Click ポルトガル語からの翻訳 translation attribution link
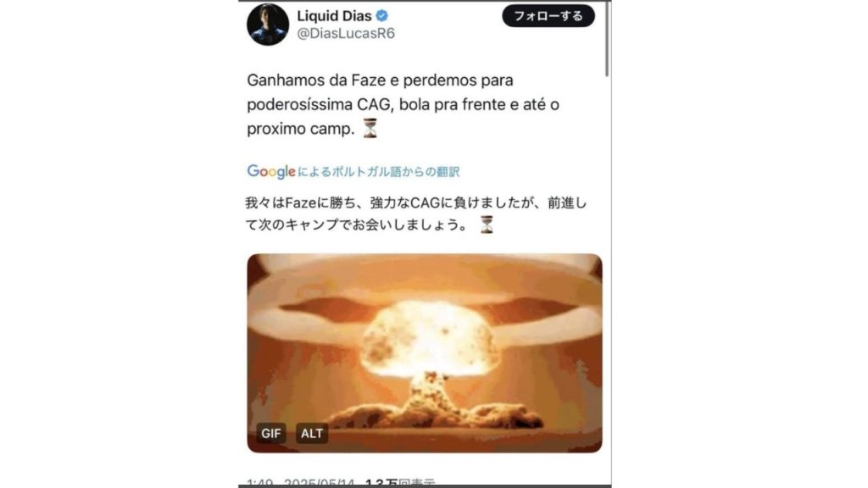 (379, 172)
